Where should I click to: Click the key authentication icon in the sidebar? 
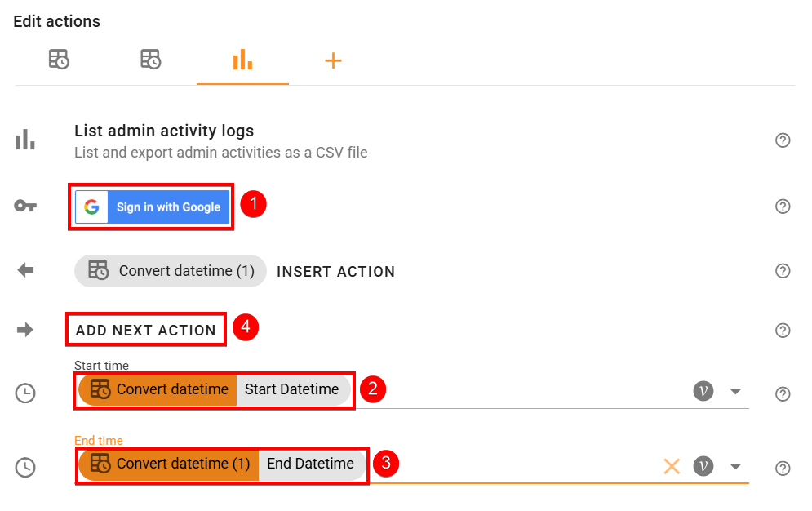(24, 206)
